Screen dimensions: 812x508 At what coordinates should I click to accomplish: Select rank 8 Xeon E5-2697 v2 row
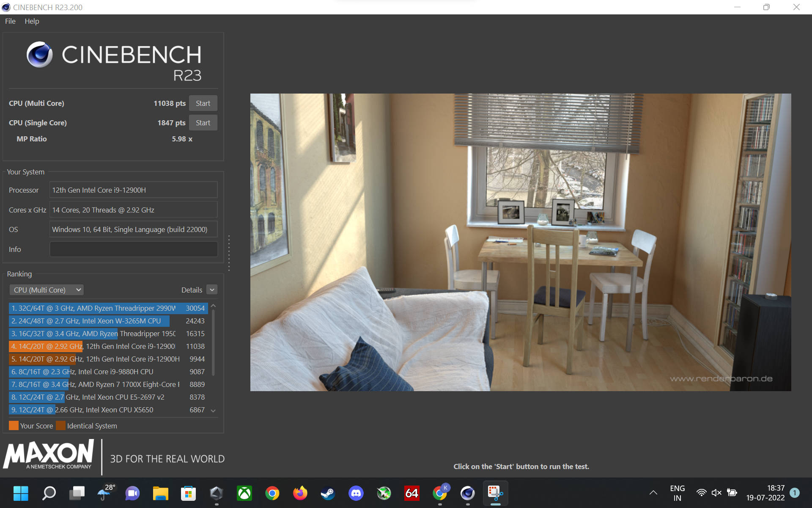pyautogui.click(x=108, y=397)
